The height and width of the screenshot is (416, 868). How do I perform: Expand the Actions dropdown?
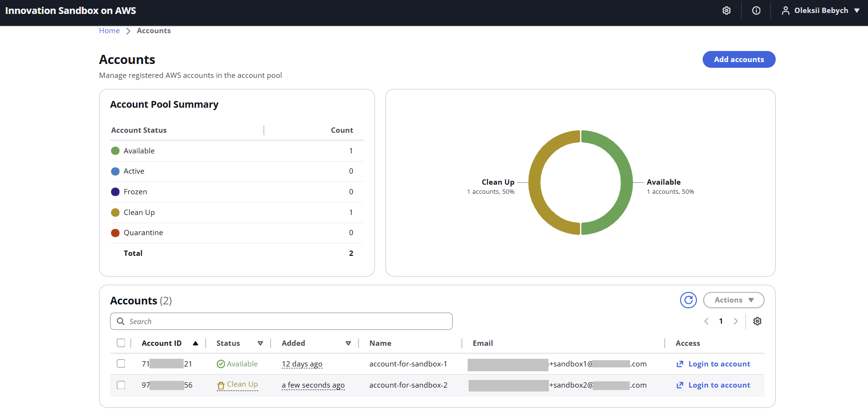pyautogui.click(x=733, y=300)
